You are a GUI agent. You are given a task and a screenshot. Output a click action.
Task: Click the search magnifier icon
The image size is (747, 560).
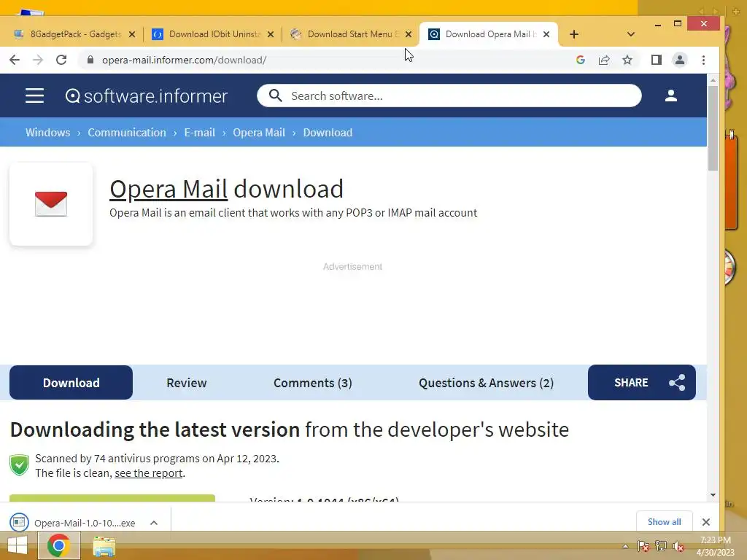[x=275, y=96]
